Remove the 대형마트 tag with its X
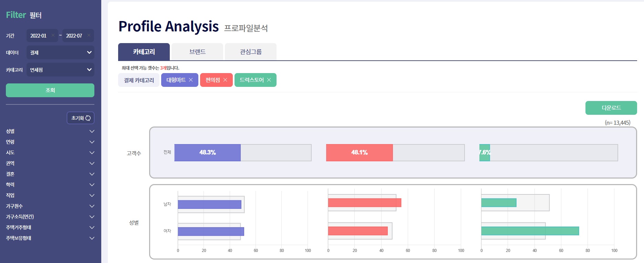This screenshot has width=644, height=263. [191, 80]
